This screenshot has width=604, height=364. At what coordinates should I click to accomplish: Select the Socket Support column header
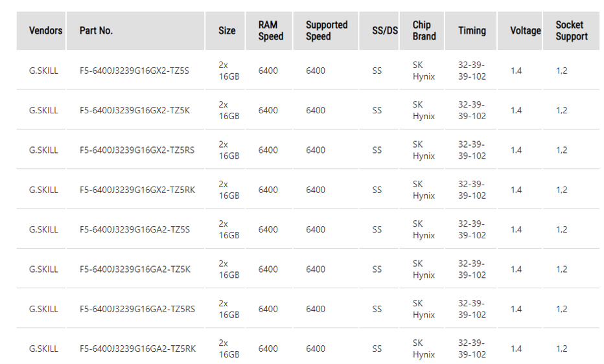click(572, 30)
